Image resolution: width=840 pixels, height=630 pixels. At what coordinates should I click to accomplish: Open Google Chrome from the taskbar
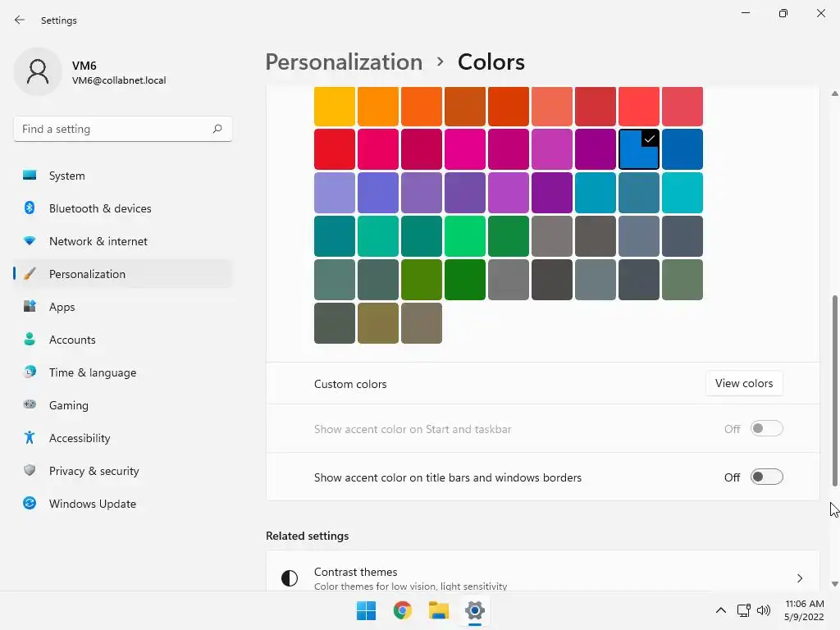(402, 610)
